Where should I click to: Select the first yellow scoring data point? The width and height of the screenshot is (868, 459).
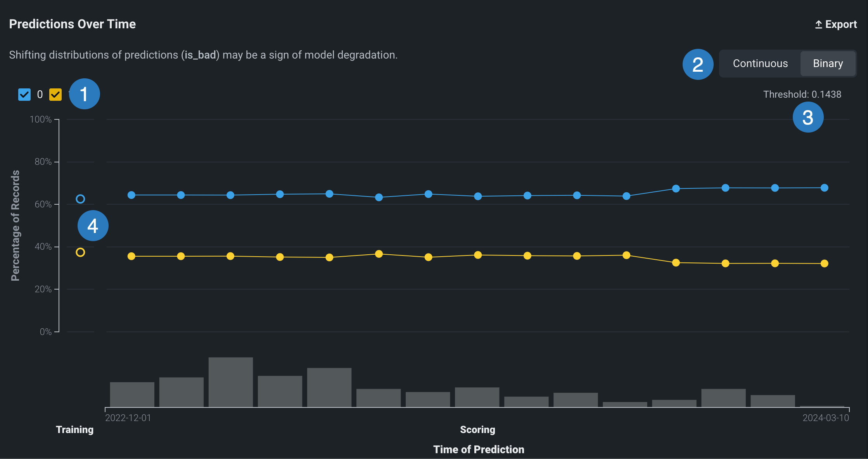131,256
